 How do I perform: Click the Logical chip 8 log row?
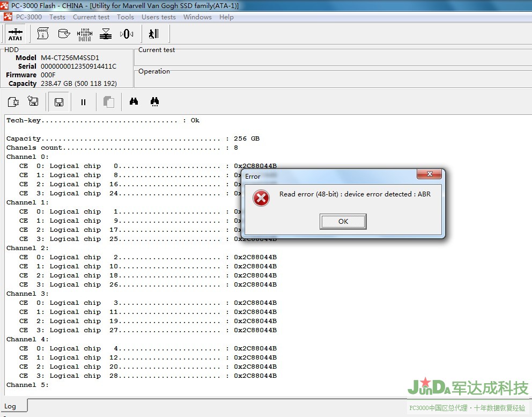pyautogui.click(x=130, y=175)
